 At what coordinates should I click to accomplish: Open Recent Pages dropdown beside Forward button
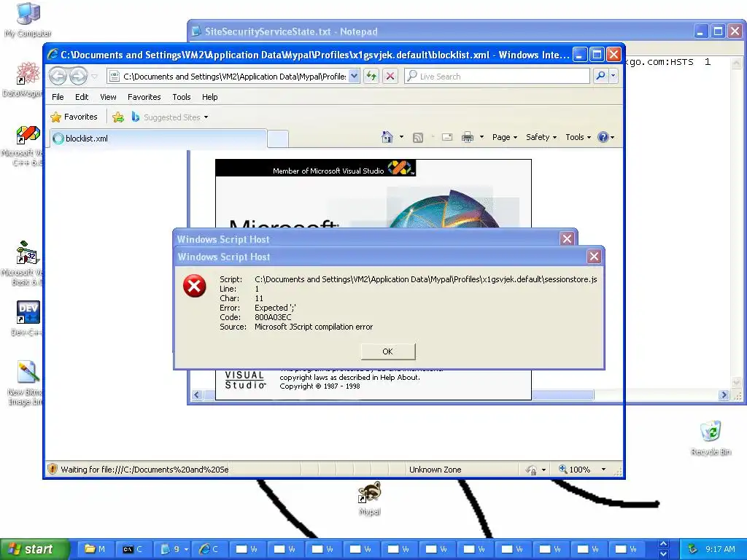[94, 76]
